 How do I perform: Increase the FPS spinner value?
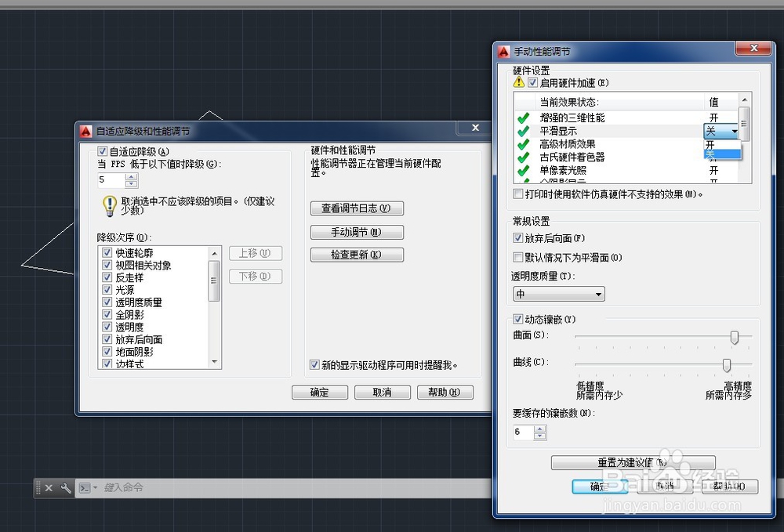132,176
